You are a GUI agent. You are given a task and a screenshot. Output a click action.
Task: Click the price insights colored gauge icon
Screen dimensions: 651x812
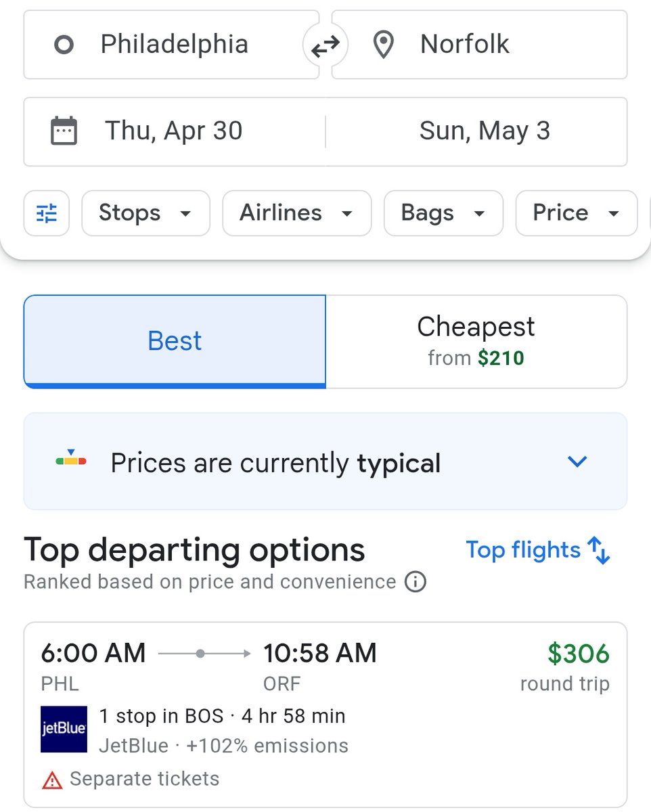(x=71, y=461)
